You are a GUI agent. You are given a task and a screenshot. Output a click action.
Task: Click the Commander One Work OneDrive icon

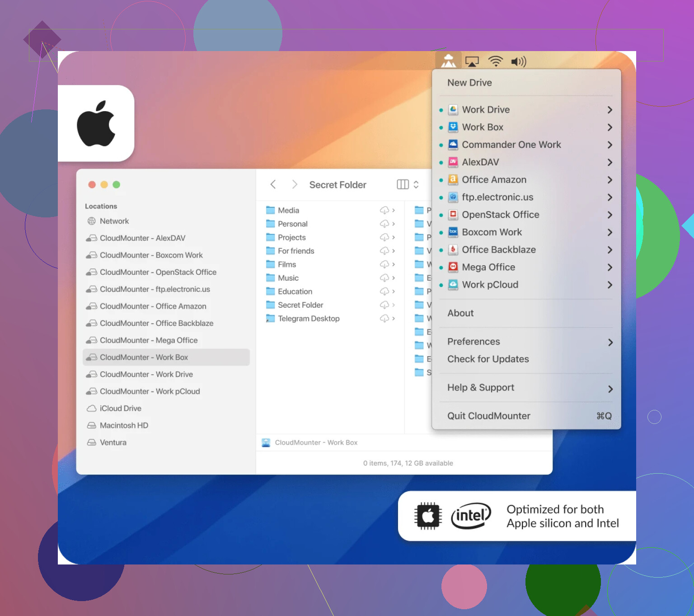tap(453, 145)
